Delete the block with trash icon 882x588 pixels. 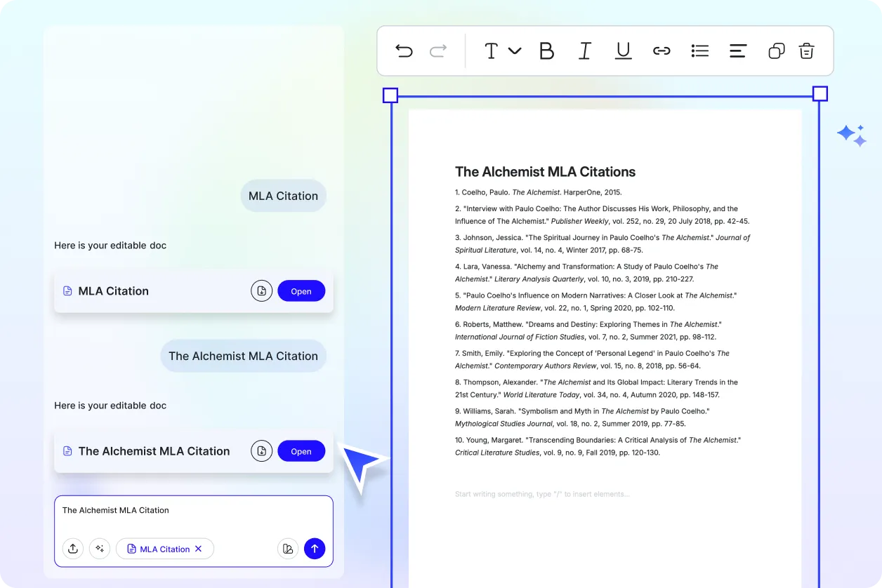coord(807,51)
